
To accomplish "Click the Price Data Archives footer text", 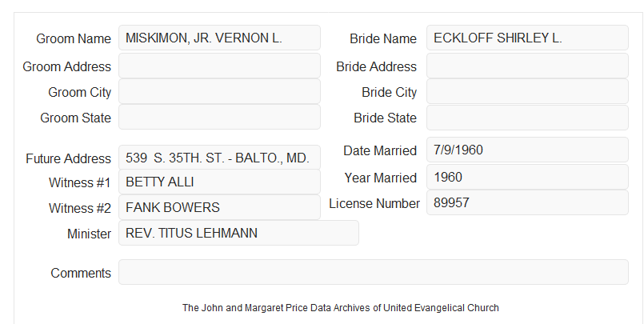I will point(341,308).
